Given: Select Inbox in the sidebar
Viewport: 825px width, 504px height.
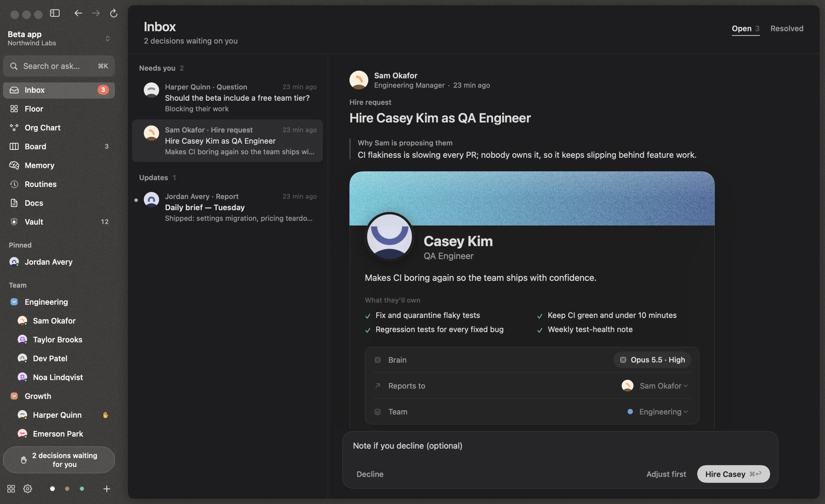Looking at the screenshot, I should [x=59, y=90].
